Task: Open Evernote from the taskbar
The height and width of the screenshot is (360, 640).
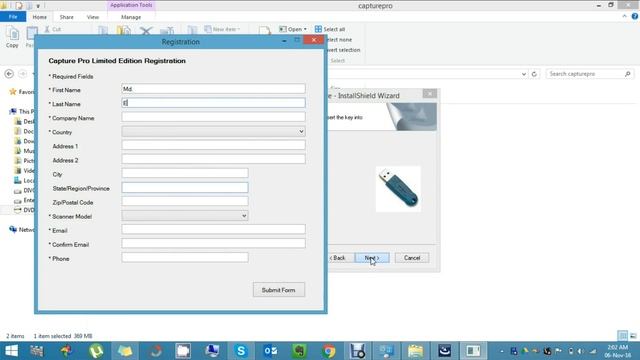Action: [x=300, y=351]
